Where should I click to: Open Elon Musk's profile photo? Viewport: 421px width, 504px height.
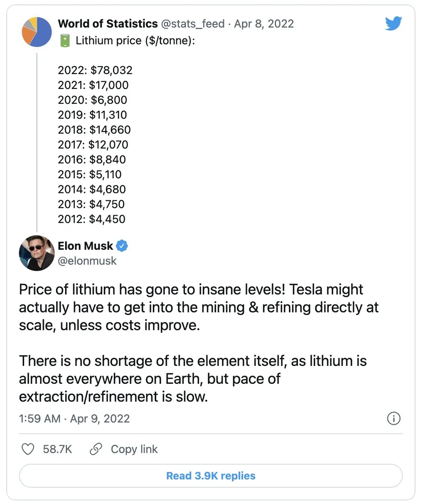(x=37, y=253)
